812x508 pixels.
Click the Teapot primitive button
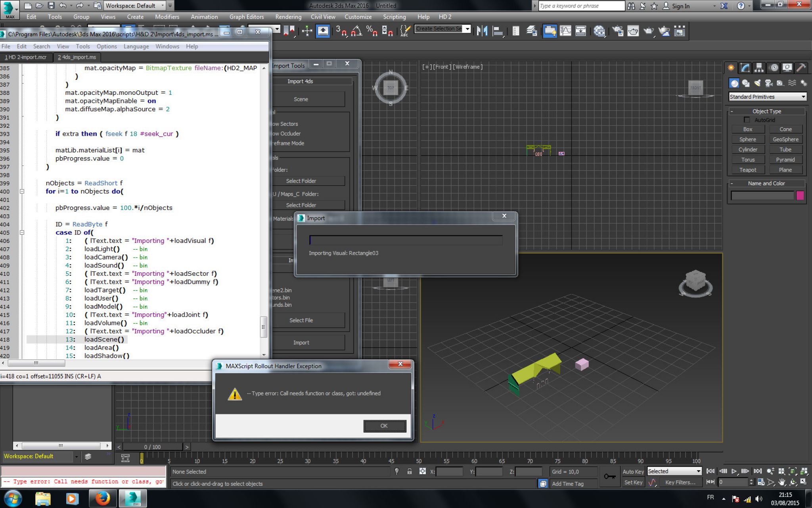tap(747, 170)
